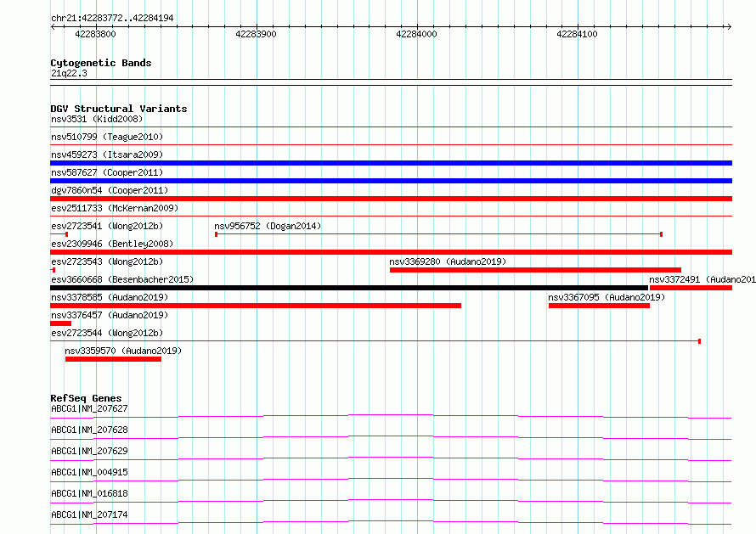This screenshot has height=534, width=756.
Task: Click the red bar of nsv3369280
Action: tap(535, 270)
